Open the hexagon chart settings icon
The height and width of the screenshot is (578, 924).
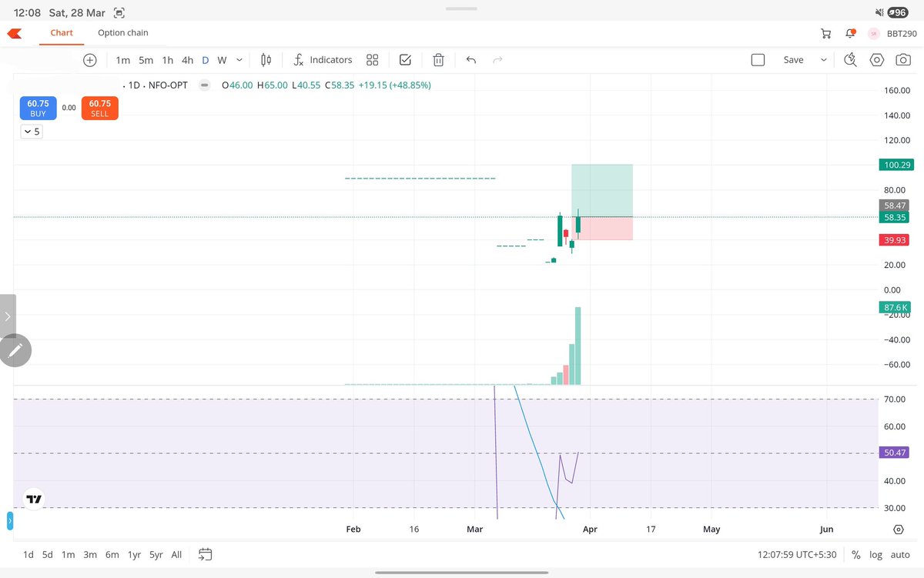tap(877, 60)
